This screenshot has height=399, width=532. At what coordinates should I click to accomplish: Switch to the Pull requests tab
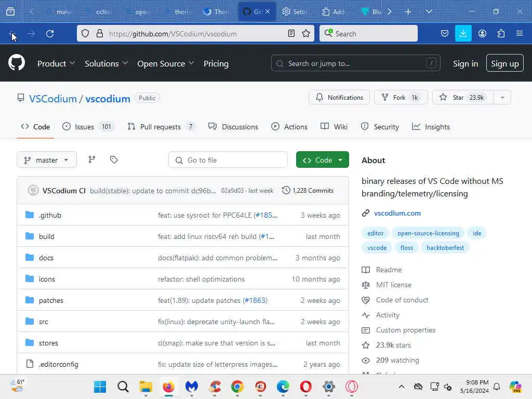pos(161,127)
